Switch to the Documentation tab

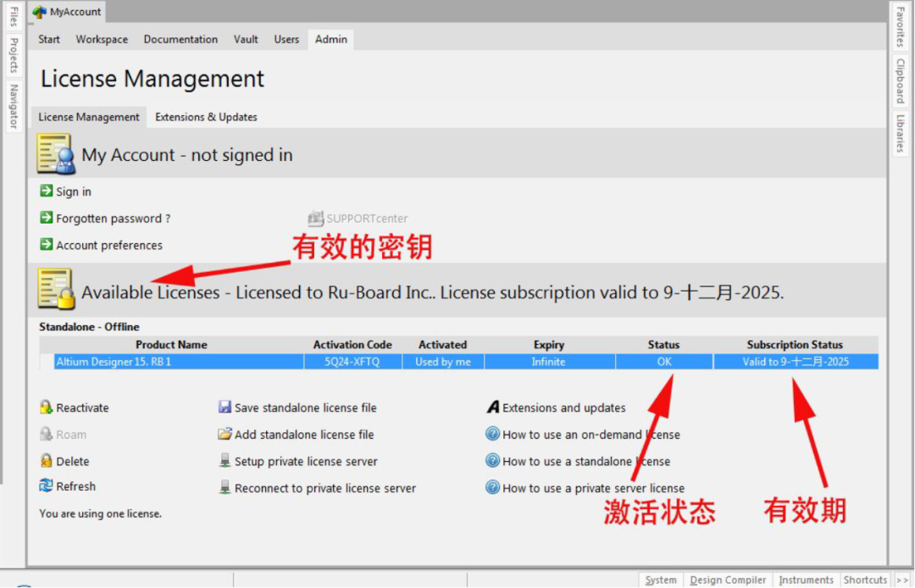pyautogui.click(x=180, y=39)
